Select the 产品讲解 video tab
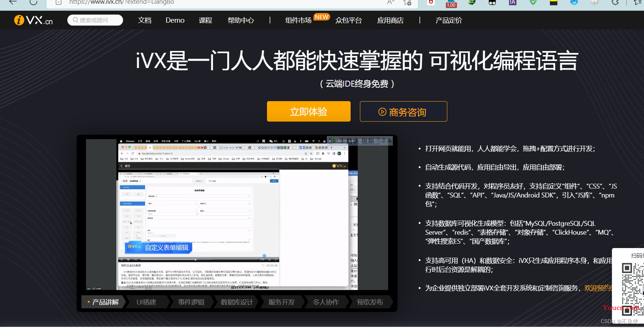644x328 pixels. pos(104,302)
